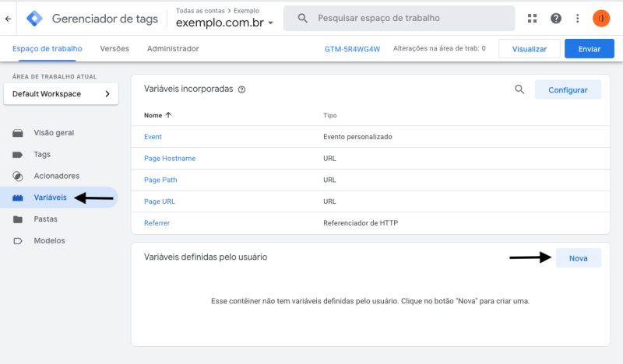Click the search icon in built-in variables

tap(519, 89)
